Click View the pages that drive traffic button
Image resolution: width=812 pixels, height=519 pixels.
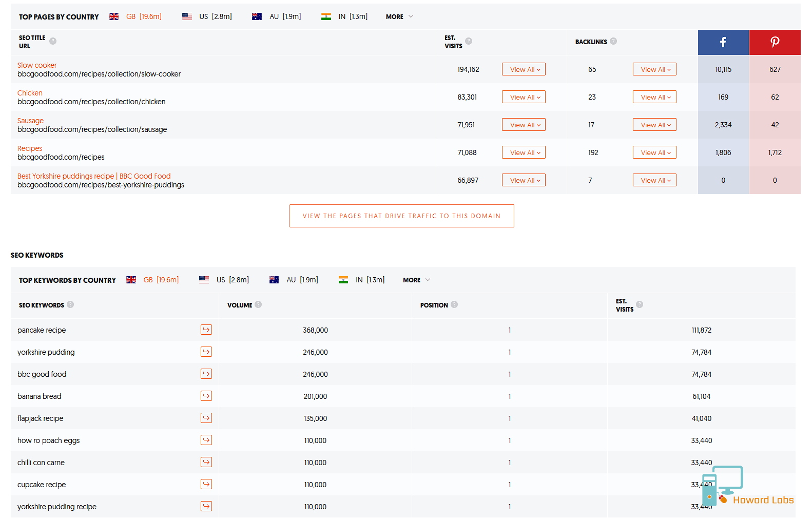click(402, 216)
